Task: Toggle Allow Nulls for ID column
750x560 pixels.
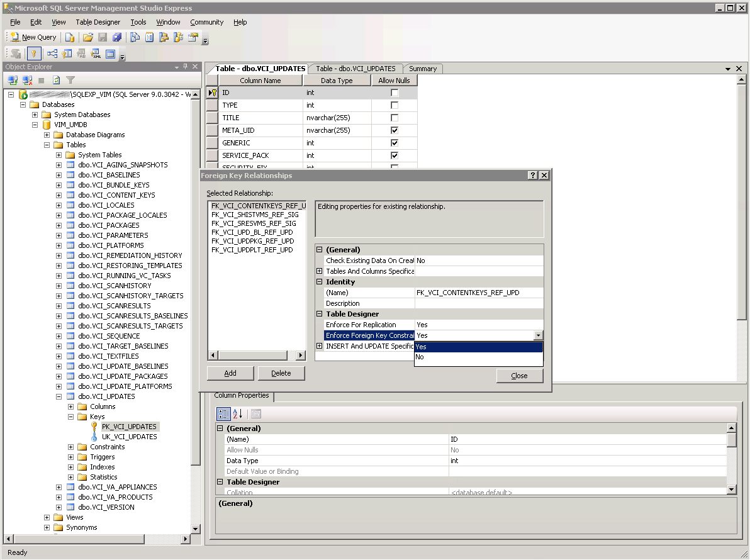Action: [395, 92]
